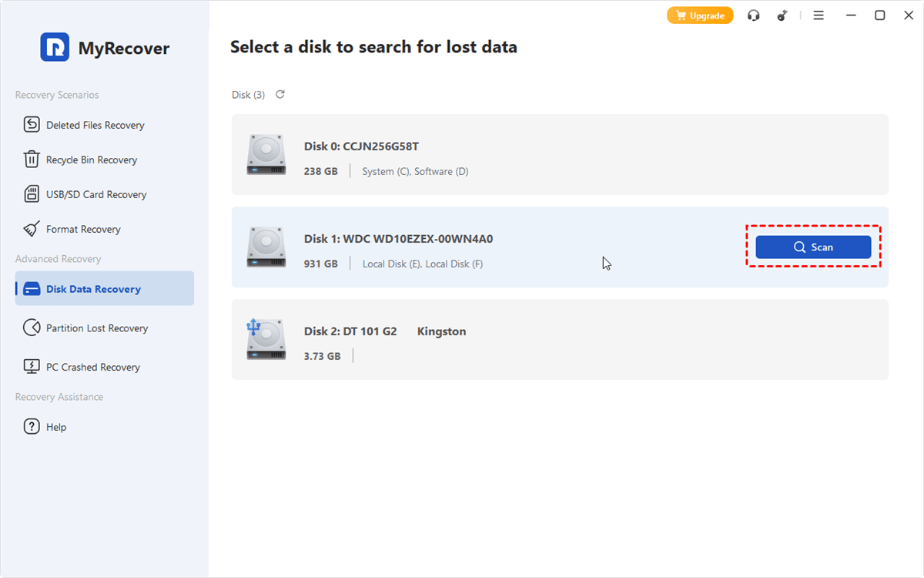
Task: Click the Disk Data Recovery drive icon
Action: [x=32, y=289]
